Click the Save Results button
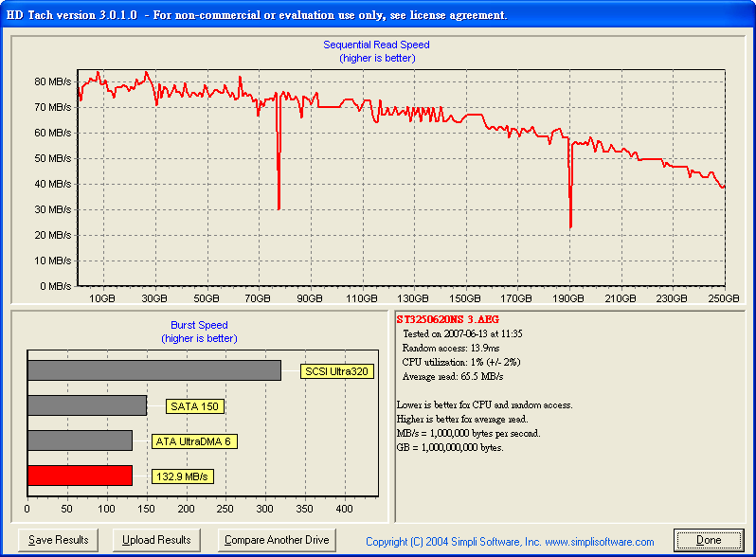Viewport: 756px width, 557px height. point(59,540)
